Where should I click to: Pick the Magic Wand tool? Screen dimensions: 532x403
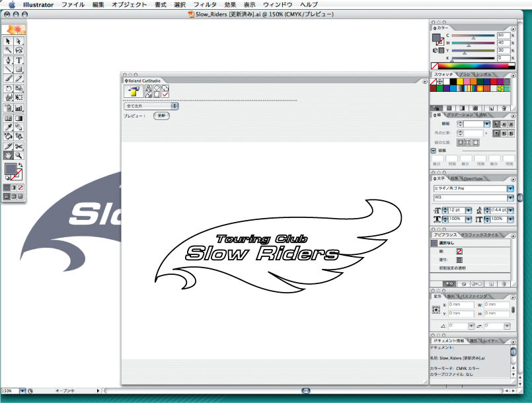[9, 50]
